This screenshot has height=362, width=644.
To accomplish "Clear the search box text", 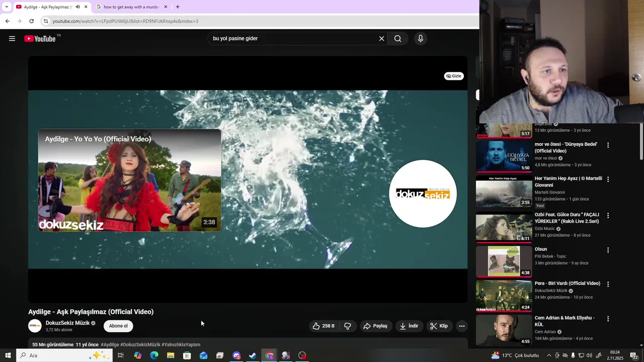I will coord(381,39).
